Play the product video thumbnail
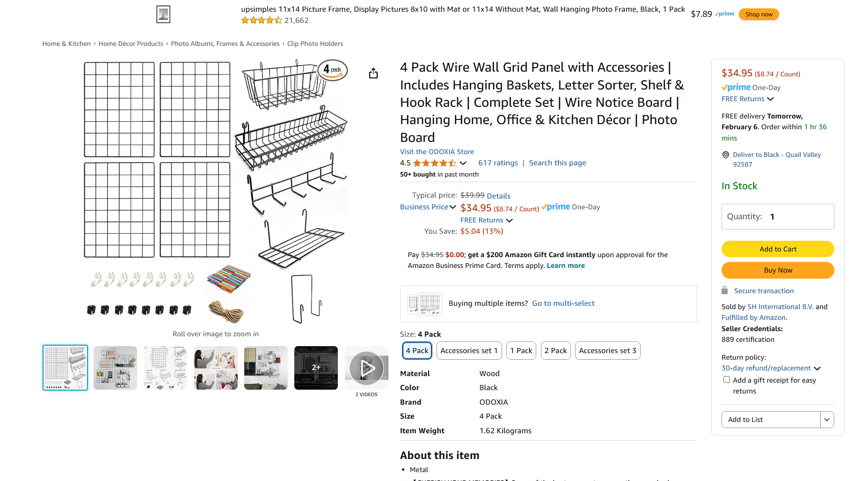868x481 pixels. click(x=366, y=368)
